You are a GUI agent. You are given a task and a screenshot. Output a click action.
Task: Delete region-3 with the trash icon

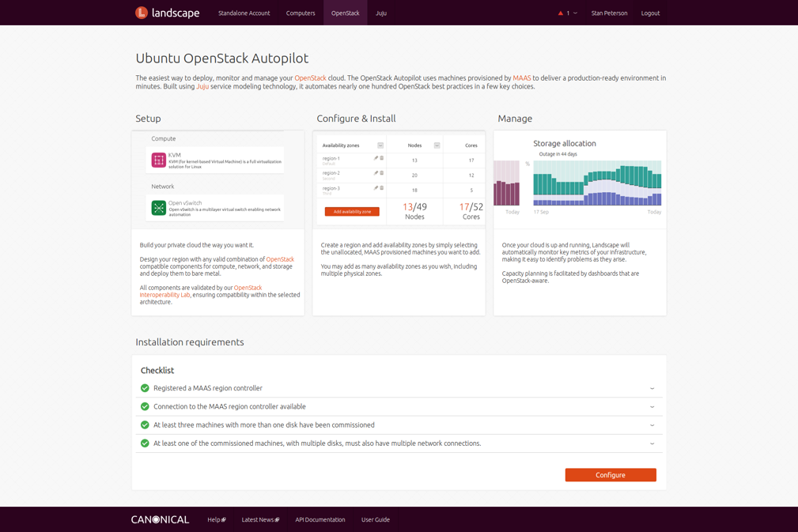click(382, 188)
